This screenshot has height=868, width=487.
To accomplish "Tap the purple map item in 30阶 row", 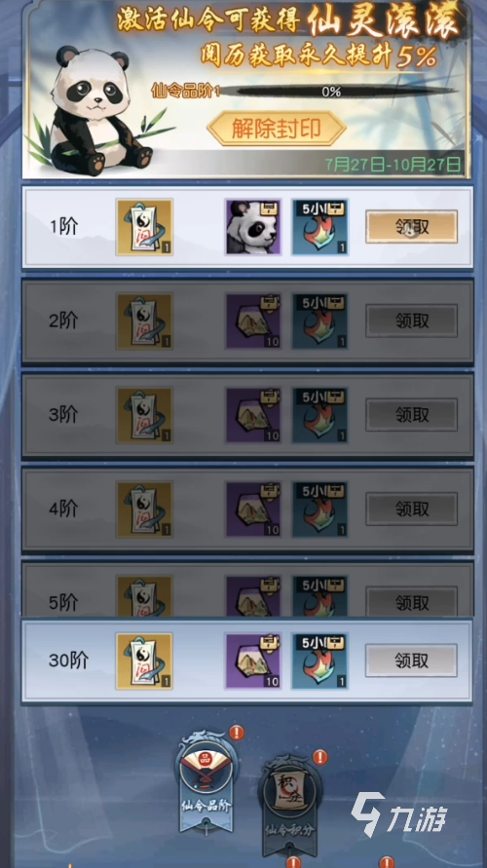I will [253, 660].
